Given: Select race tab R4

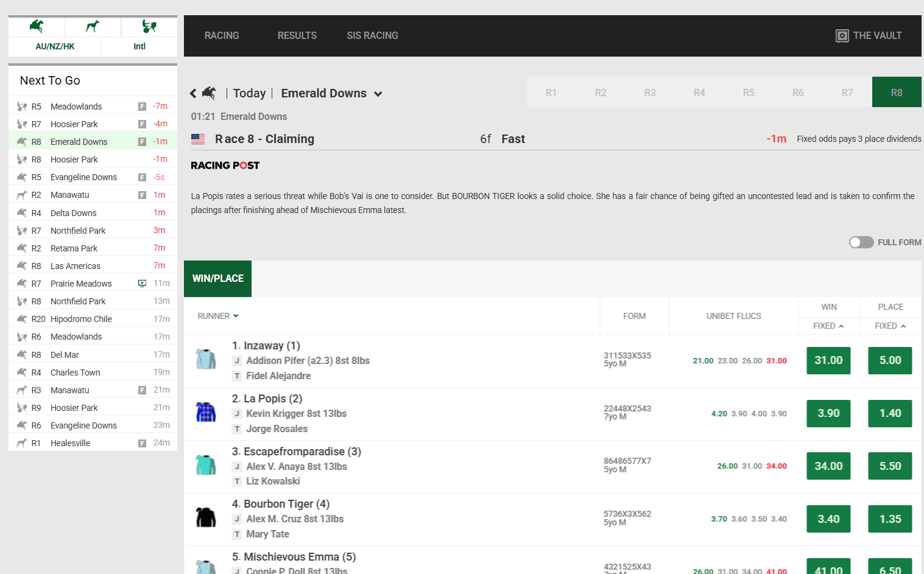Looking at the screenshot, I should coord(699,93).
